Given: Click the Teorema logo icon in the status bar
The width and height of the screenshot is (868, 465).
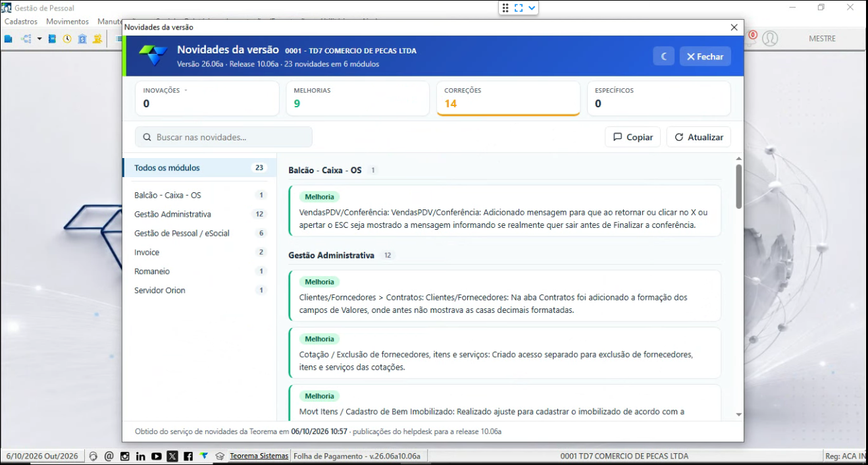Looking at the screenshot, I should pyautogui.click(x=204, y=456).
